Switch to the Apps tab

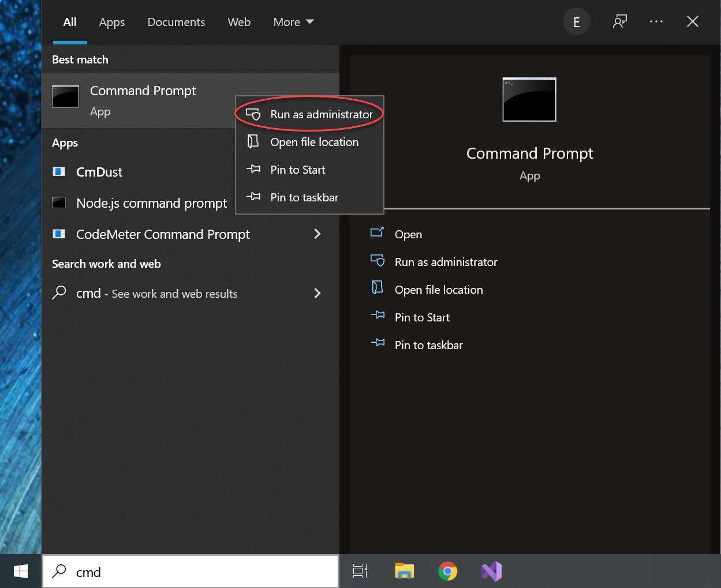pyautogui.click(x=112, y=22)
